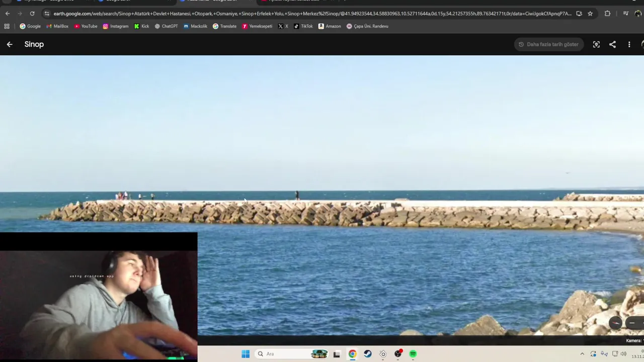Open the Instagram bookmark
Viewport: 644px width, 362px height.
[116, 26]
